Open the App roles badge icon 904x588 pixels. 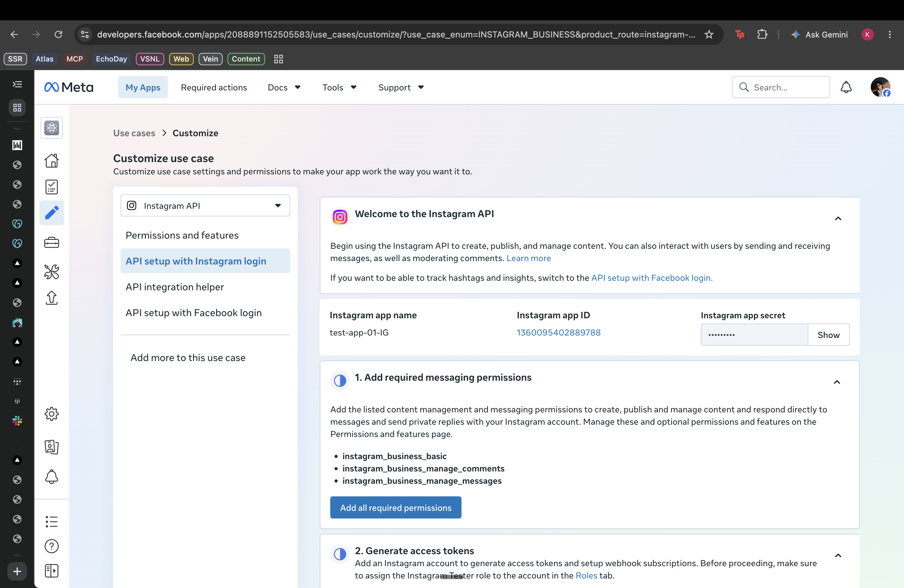[52, 447]
